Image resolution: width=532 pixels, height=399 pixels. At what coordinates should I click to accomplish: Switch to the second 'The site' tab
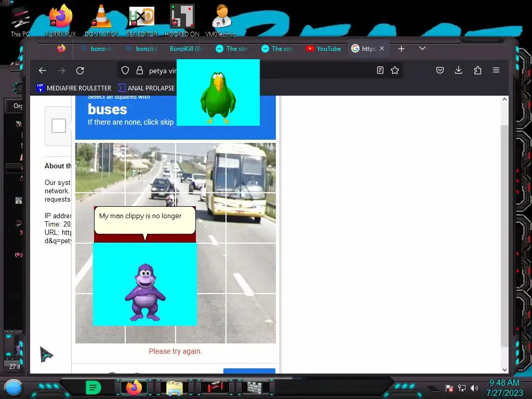[x=277, y=48]
